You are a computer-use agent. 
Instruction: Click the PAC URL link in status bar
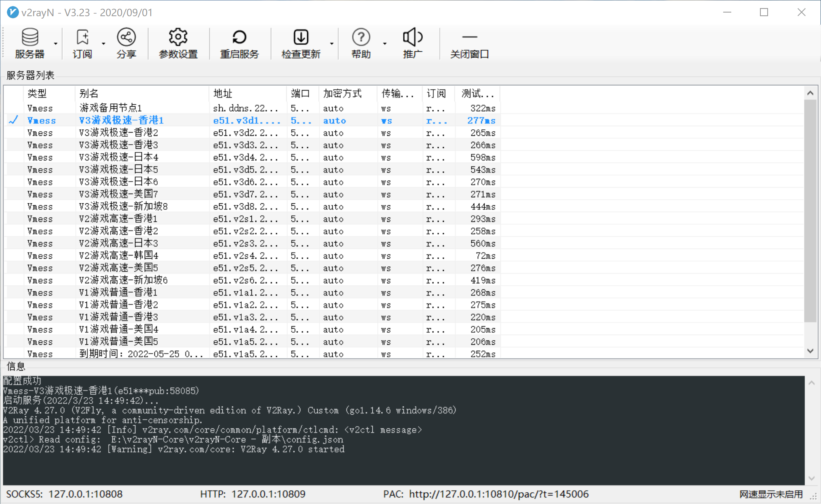pyautogui.click(x=499, y=494)
